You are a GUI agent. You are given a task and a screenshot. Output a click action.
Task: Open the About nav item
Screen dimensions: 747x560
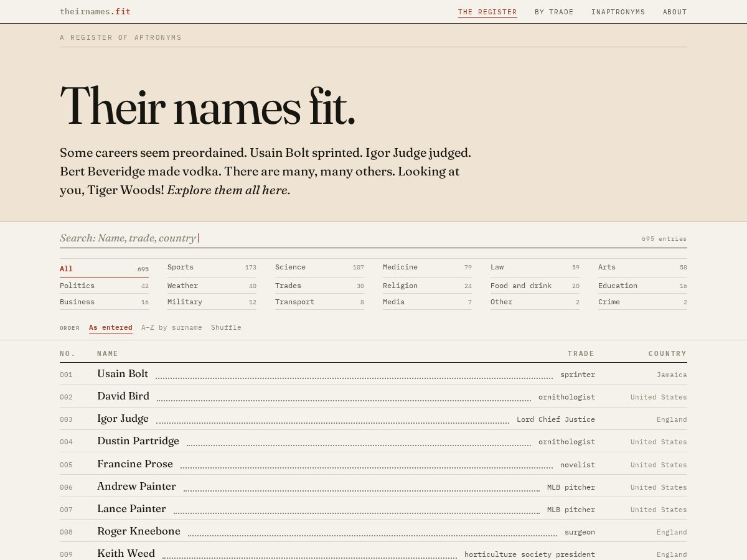click(675, 12)
